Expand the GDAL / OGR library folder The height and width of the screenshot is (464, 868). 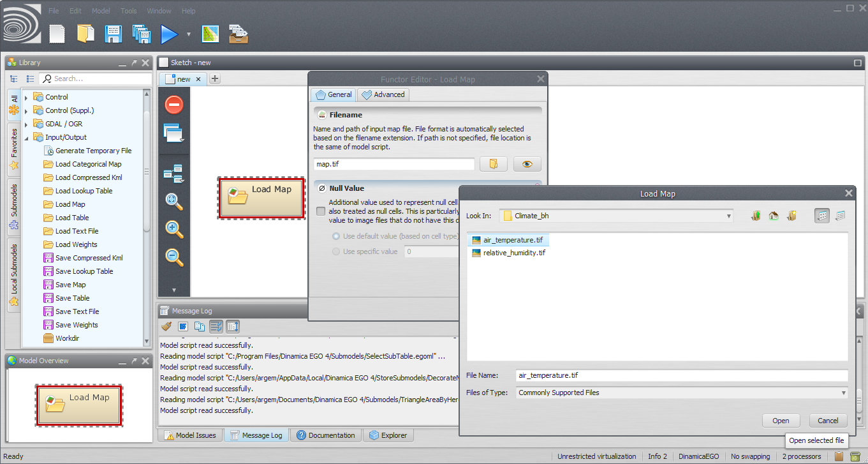click(26, 124)
